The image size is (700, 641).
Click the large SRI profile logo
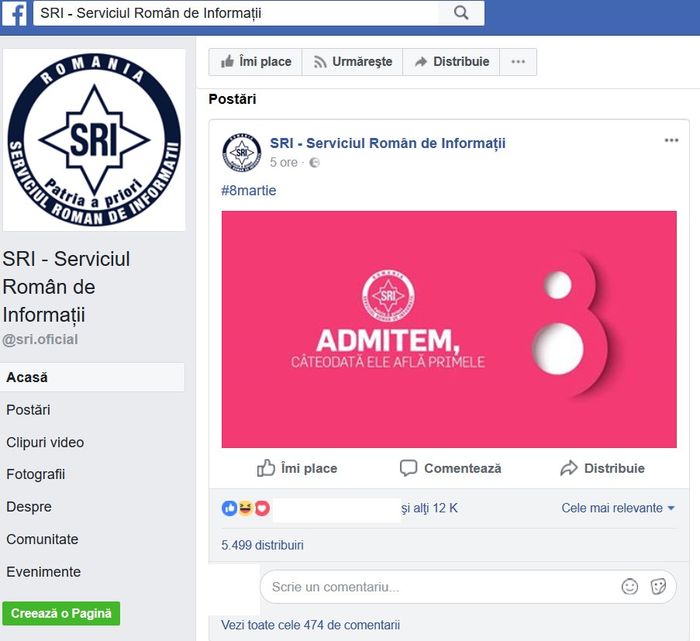click(x=94, y=140)
